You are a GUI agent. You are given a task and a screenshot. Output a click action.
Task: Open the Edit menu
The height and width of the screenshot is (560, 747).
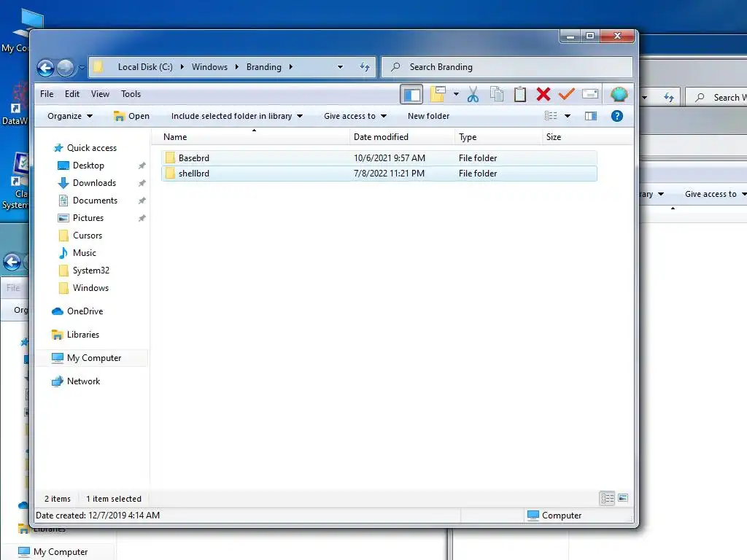[72, 94]
